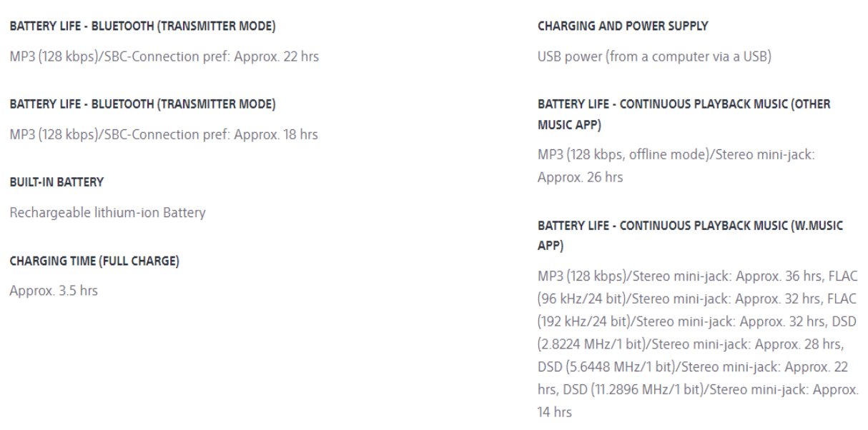Select USB power from a computer text
The height and width of the screenshot is (430, 868).
pyautogui.click(x=654, y=56)
